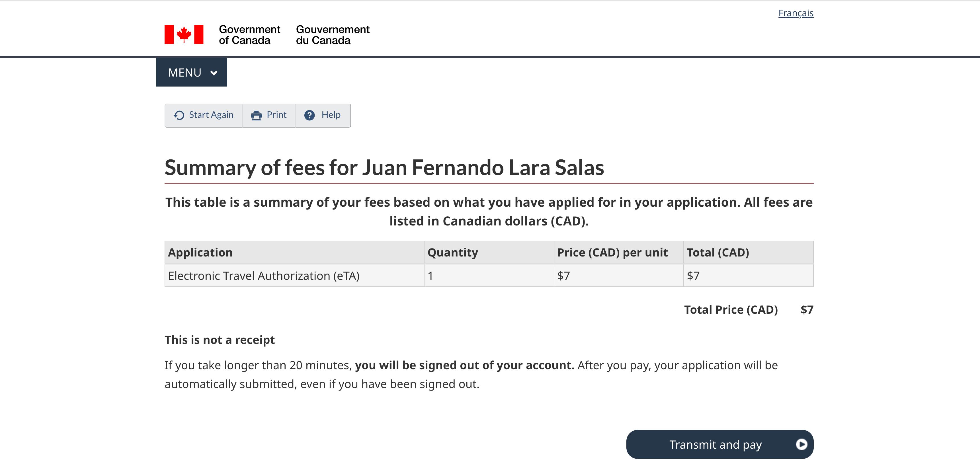Select the Print button text

point(276,115)
